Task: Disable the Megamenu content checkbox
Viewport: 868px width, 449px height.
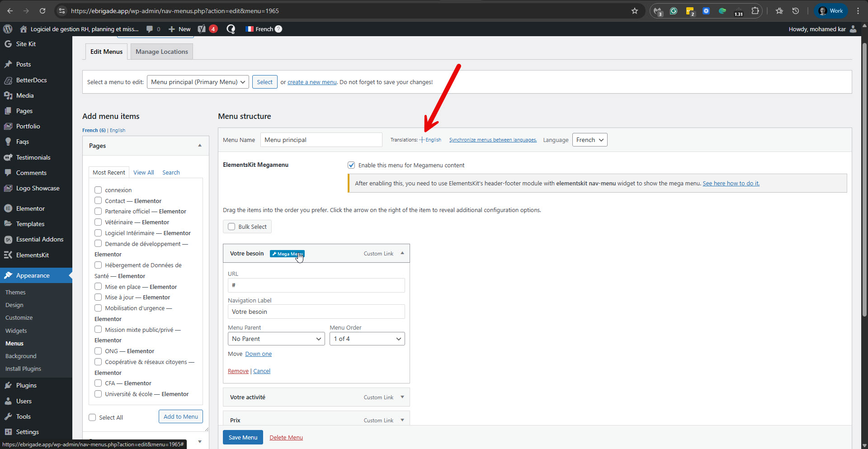Action: [351, 165]
